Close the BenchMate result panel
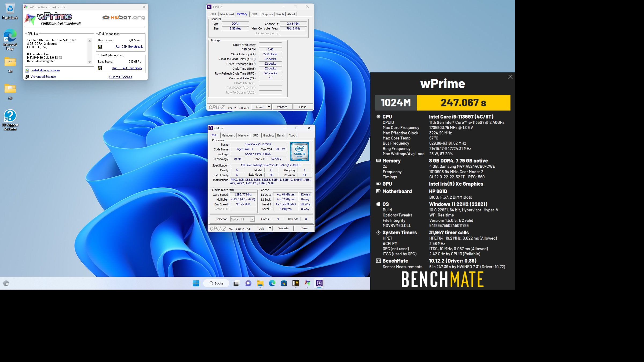 (x=510, y=77)
